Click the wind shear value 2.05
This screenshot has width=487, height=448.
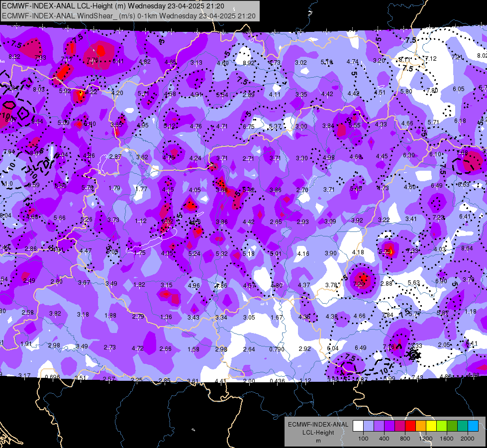444,345
